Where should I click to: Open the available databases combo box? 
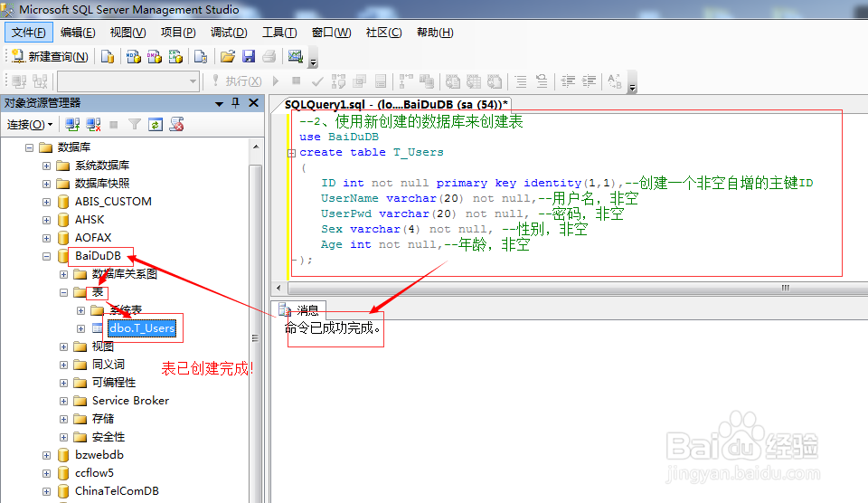click(128, 81)
